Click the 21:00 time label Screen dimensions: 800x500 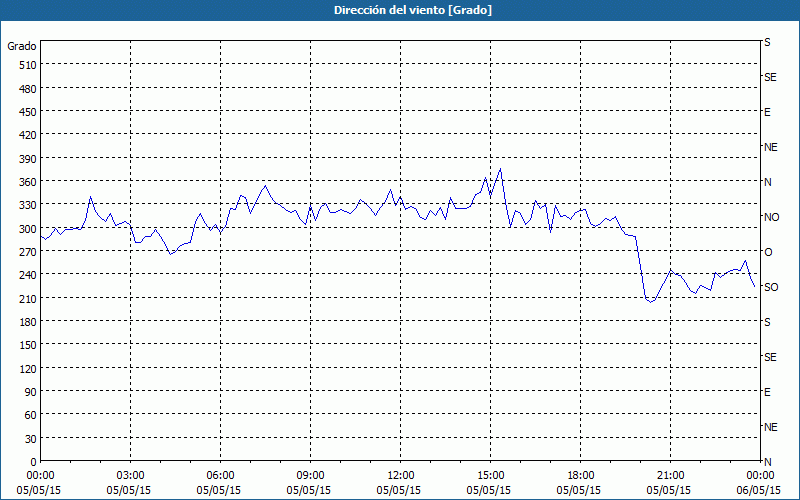[x=670, y=476]
